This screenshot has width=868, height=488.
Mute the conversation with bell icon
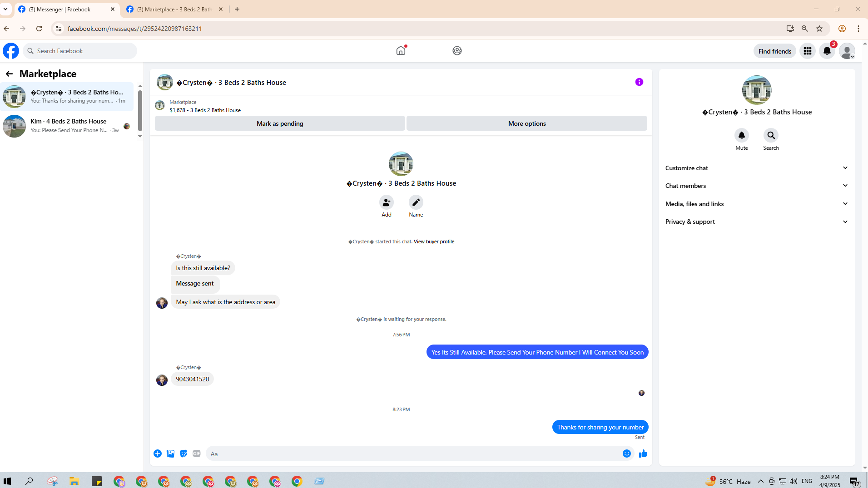tap(741, 136)
